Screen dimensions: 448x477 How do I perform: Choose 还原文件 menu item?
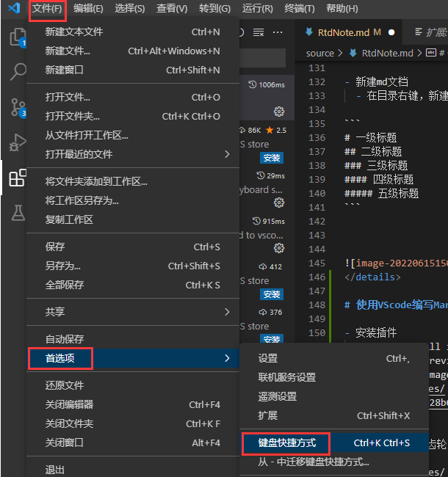click(133, 385)
